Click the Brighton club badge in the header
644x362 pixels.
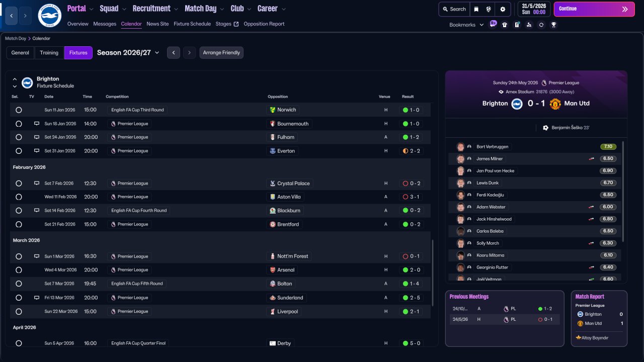tap(49, 16)
